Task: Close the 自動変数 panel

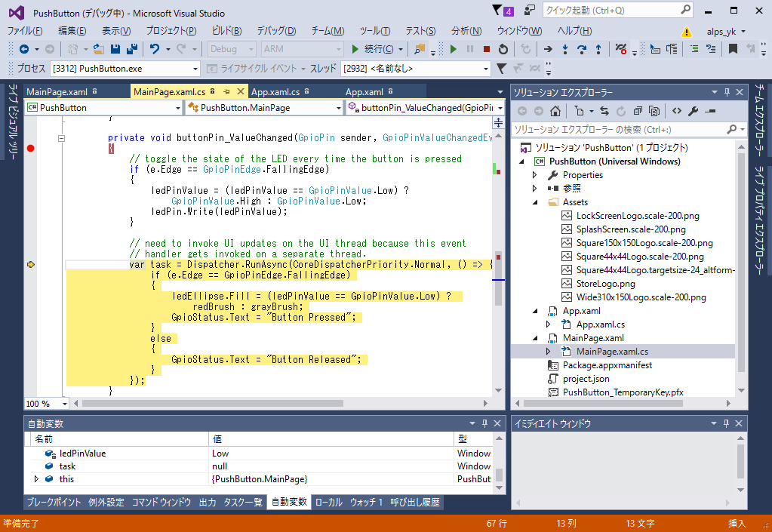Action: (x=497, y=423)
